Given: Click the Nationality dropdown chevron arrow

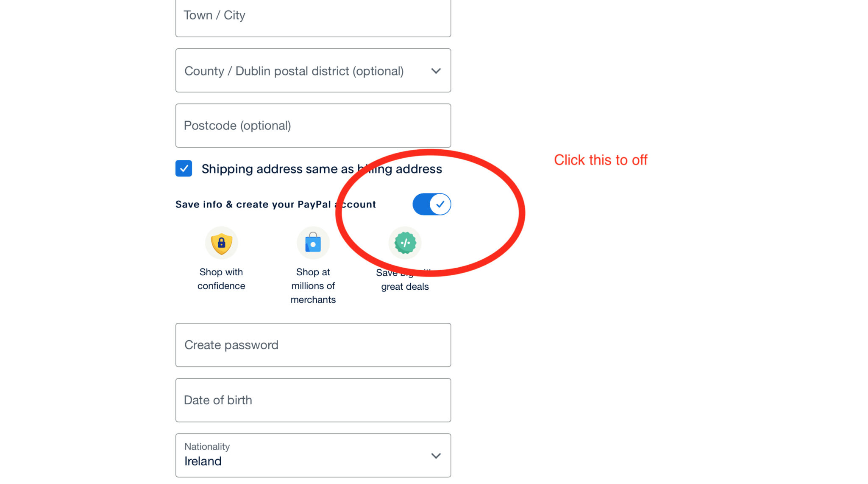Looking at the screenshot, I should pos(436,456).
